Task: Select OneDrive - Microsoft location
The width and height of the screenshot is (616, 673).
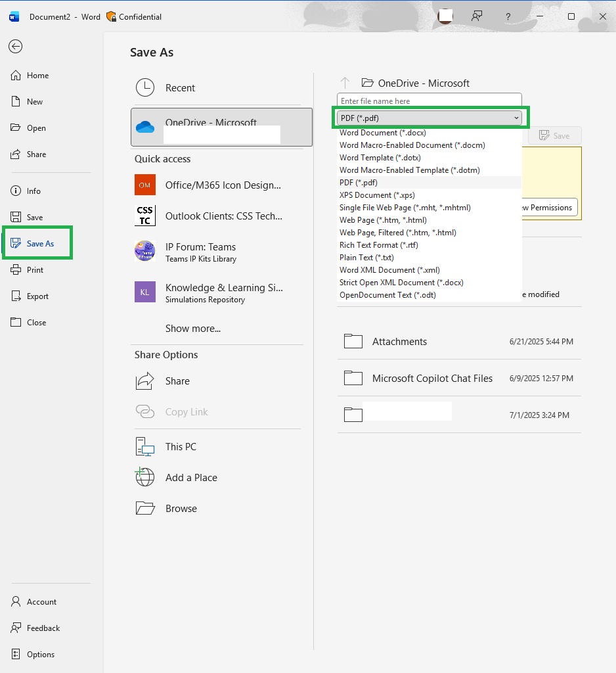Action: point(221,127)
